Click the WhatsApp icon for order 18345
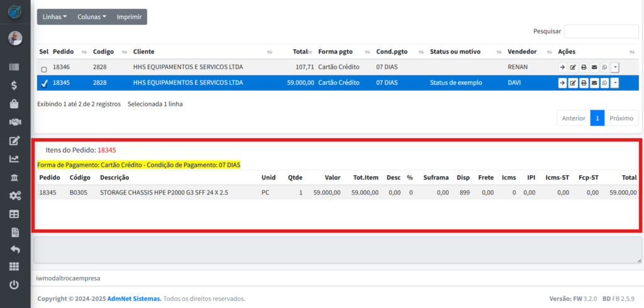Viewport: 644px width, 308px height. [x=604, y=83]
